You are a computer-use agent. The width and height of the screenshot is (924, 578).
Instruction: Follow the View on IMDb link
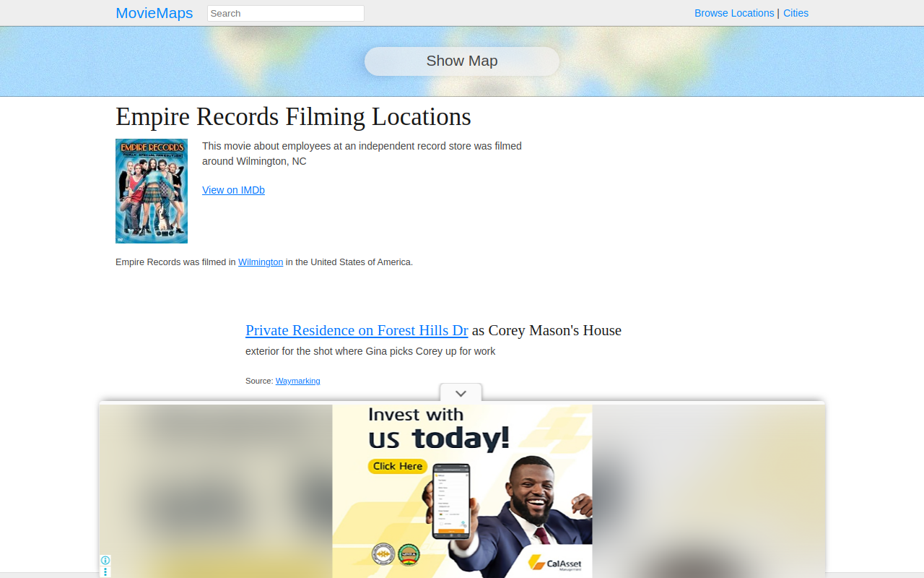click(233, 190)
